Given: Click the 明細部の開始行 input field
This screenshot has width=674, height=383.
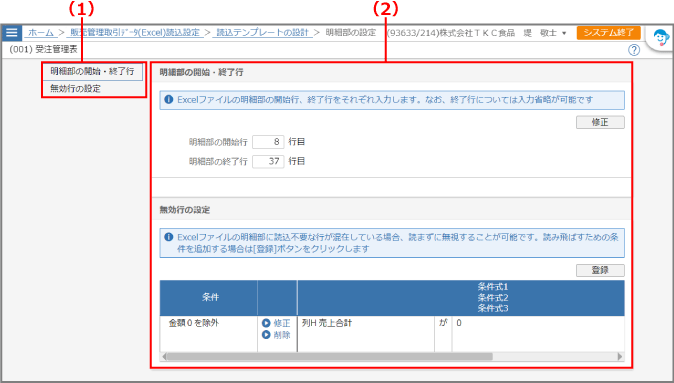Looking at the screenshot, I should pos(268,142).
